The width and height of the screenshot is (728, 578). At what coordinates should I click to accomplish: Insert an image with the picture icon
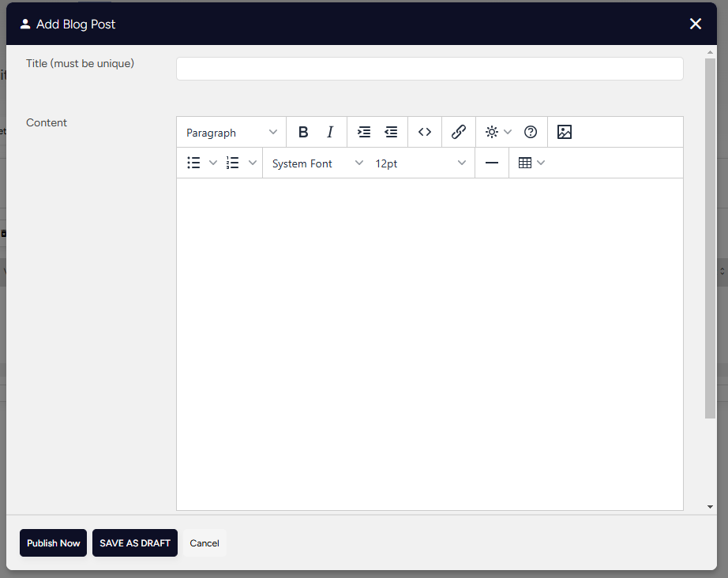(x=565, y=133)
